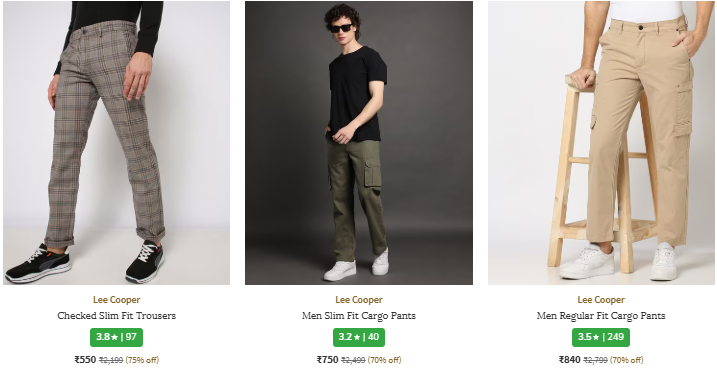
Task: Open the checked grey trousers product image
Action: [117, 143]
